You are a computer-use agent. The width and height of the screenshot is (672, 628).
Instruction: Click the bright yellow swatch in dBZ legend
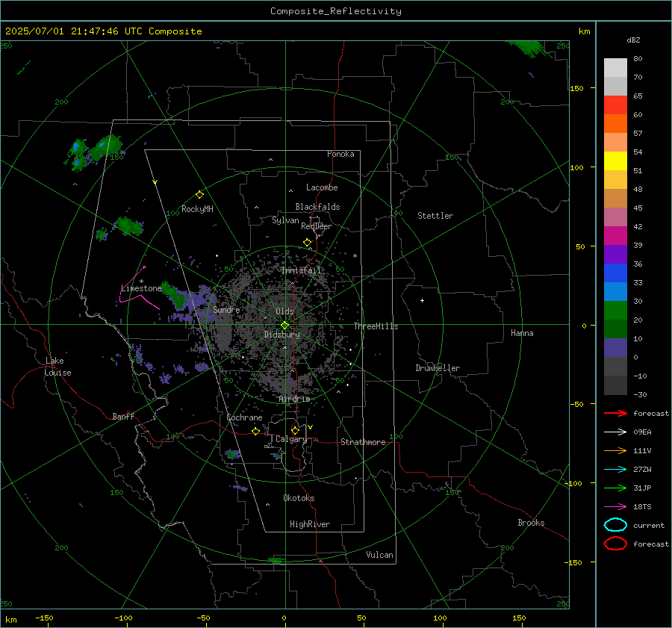[615, 161]
